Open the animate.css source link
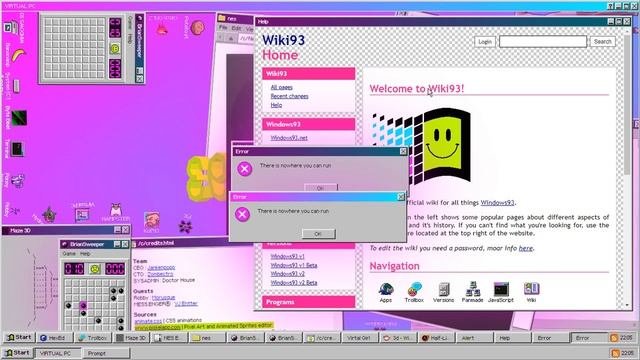Viewport: 640px width, 360px height. (x=148, y=321)
